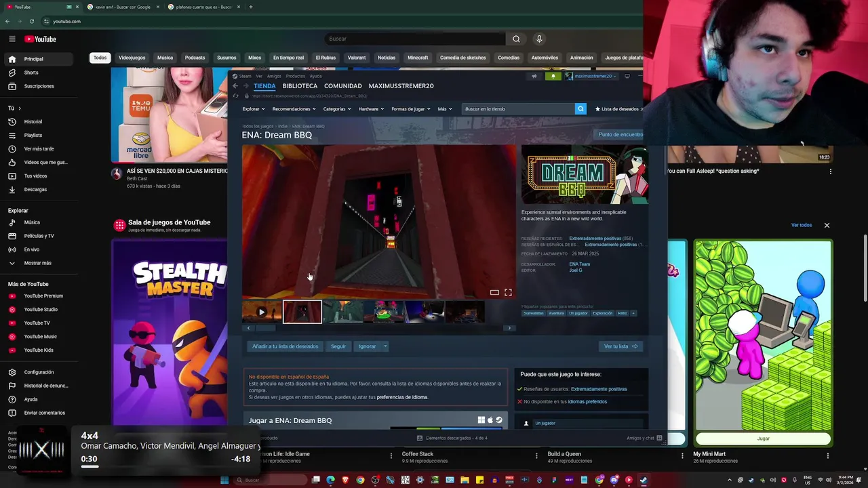The image size is (868, 488).
Task: Select the Todos filter chip on YouTube
Action: 100,58
